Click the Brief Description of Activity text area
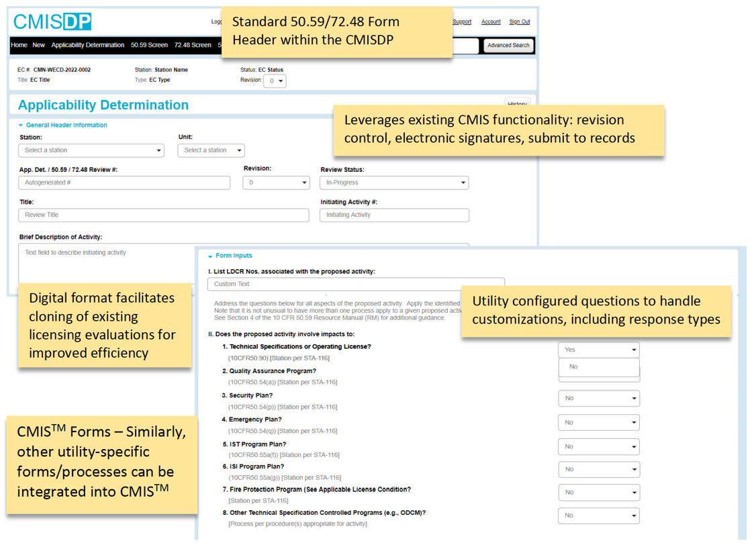756x549 pixels. tap(106, 264)
